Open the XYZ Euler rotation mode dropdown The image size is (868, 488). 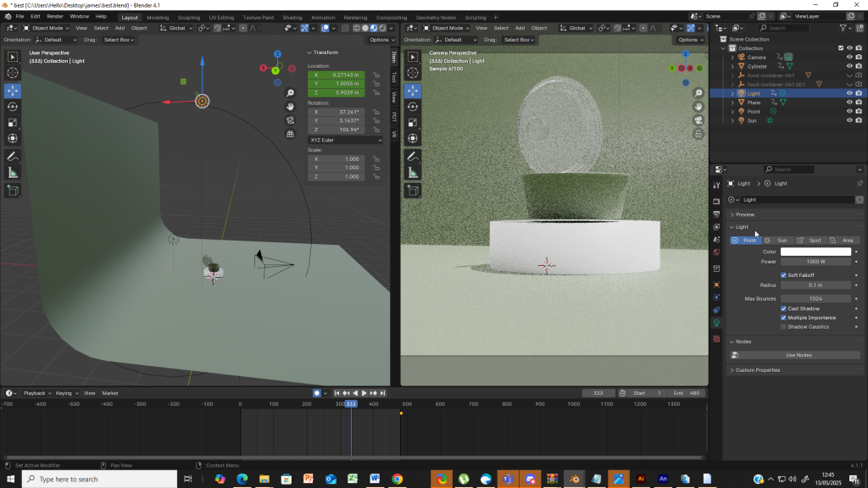click(345, 140)
